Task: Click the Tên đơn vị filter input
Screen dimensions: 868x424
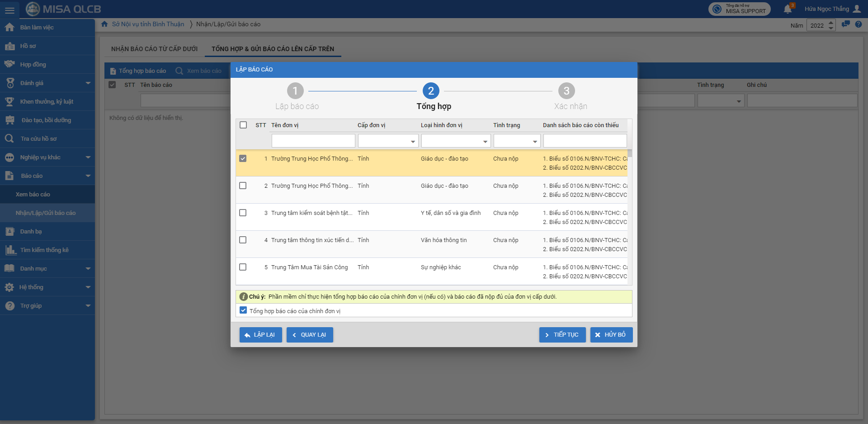Action: (x=313, y=141)
